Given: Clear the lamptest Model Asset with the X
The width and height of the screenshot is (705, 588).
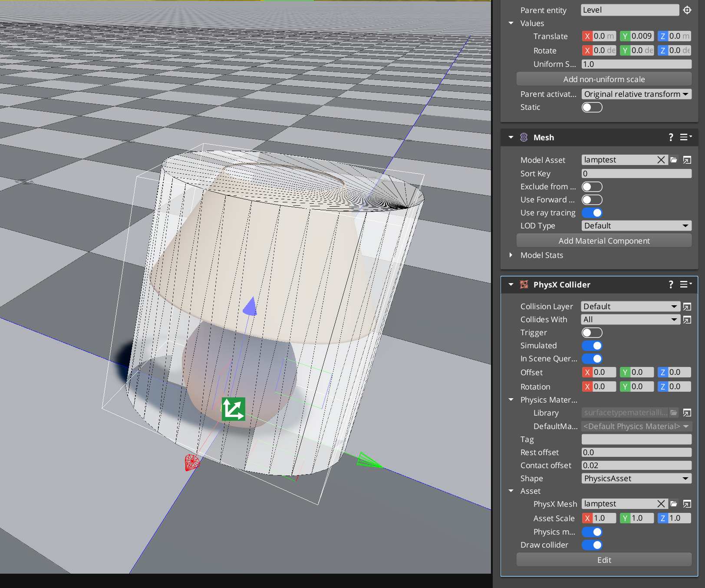Looking at the screenshot, I should click(x=661, y=159).
